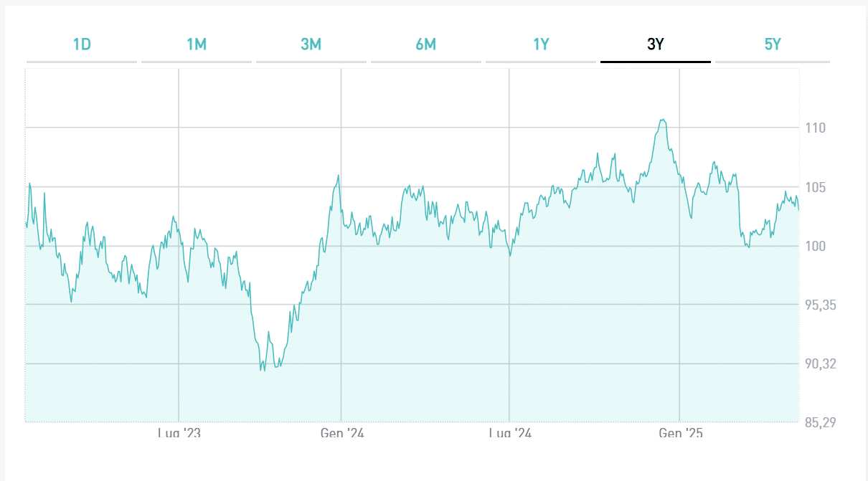Click the 110 y-axis label
The height and width of the screenshot is (481, 868).
(816, 128)
